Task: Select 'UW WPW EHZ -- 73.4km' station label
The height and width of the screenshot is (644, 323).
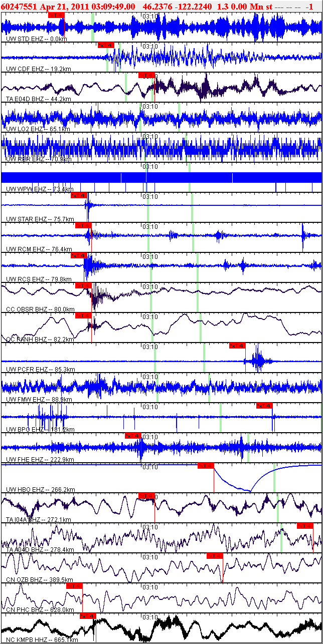Action: click(40, 189)
